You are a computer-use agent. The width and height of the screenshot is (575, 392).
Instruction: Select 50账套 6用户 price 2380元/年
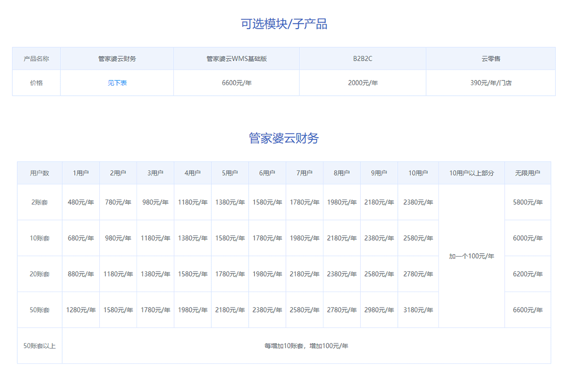pyautogui.click(x=267, y=310)
